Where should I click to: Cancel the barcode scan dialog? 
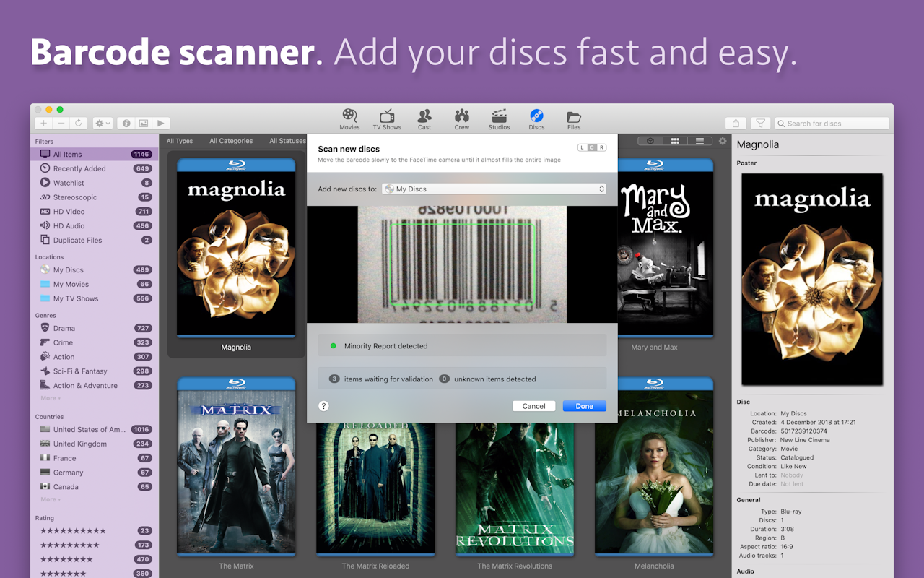coord(533,405)
